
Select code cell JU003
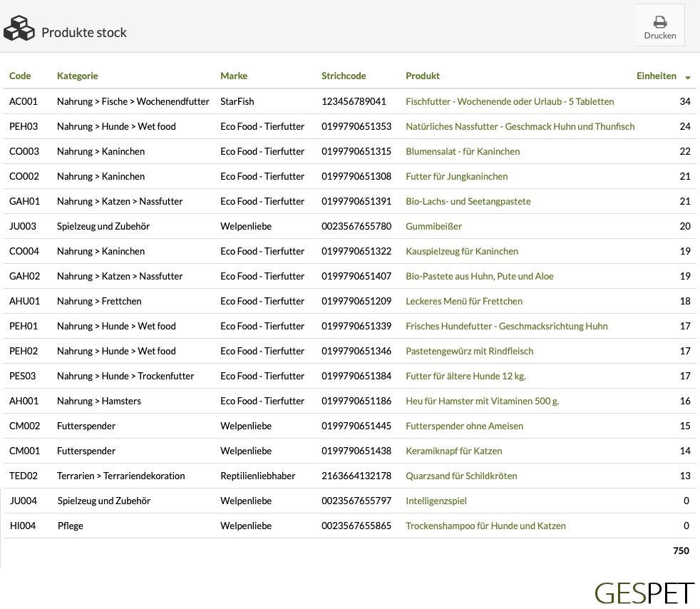23,226
